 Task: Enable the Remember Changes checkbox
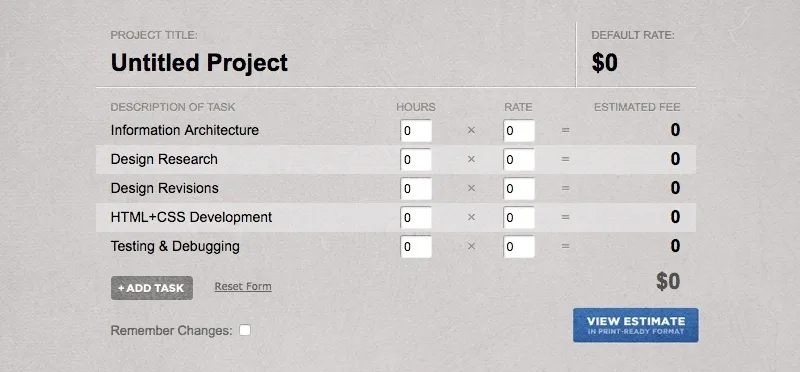pos(245,330)
